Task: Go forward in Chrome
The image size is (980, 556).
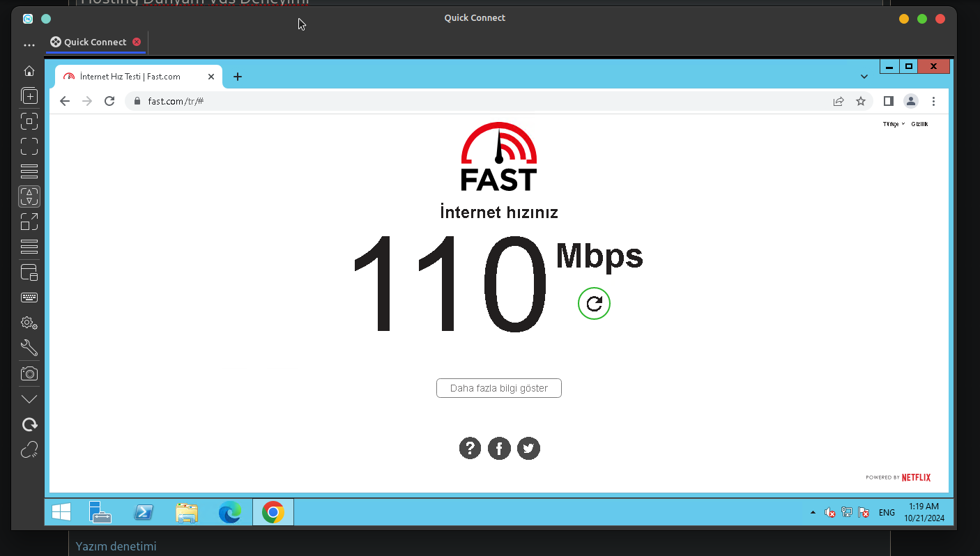Action: point(87,101)
